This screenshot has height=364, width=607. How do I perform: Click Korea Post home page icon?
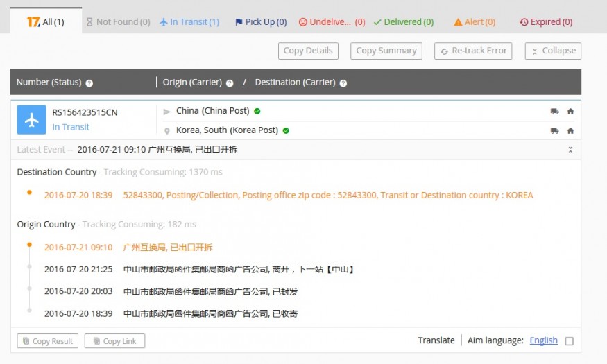click(x=570, y=130)
